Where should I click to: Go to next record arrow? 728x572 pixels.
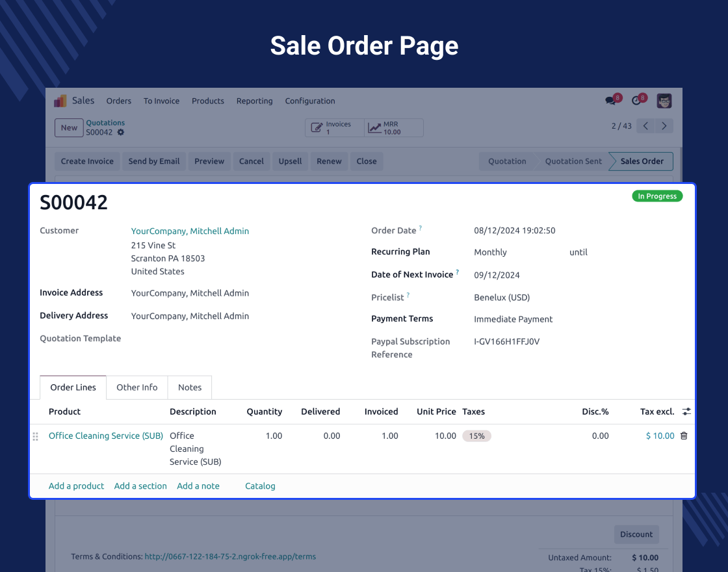(664, 126)
